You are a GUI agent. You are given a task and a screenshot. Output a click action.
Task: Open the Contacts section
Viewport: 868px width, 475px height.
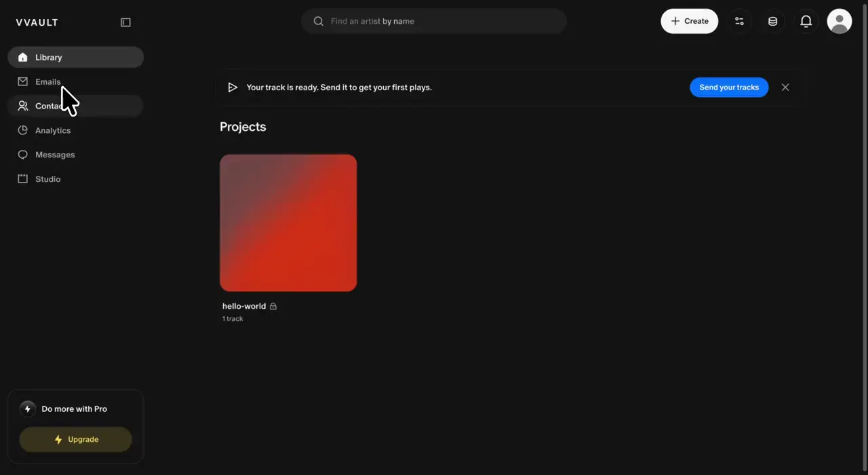(75, 106)
